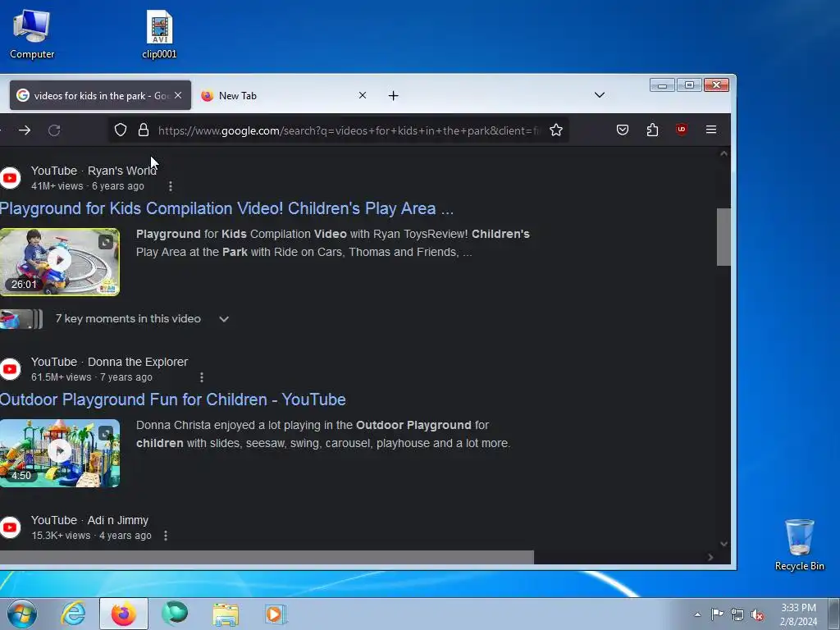Click the scroll down arrow of page

click(724, 544)
